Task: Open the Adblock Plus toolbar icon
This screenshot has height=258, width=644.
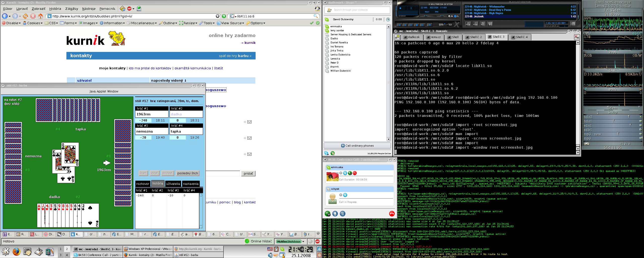Action: 129,9
